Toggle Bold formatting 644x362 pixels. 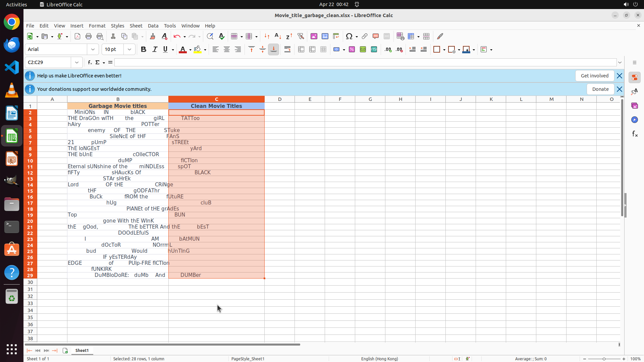pos(144,50)
